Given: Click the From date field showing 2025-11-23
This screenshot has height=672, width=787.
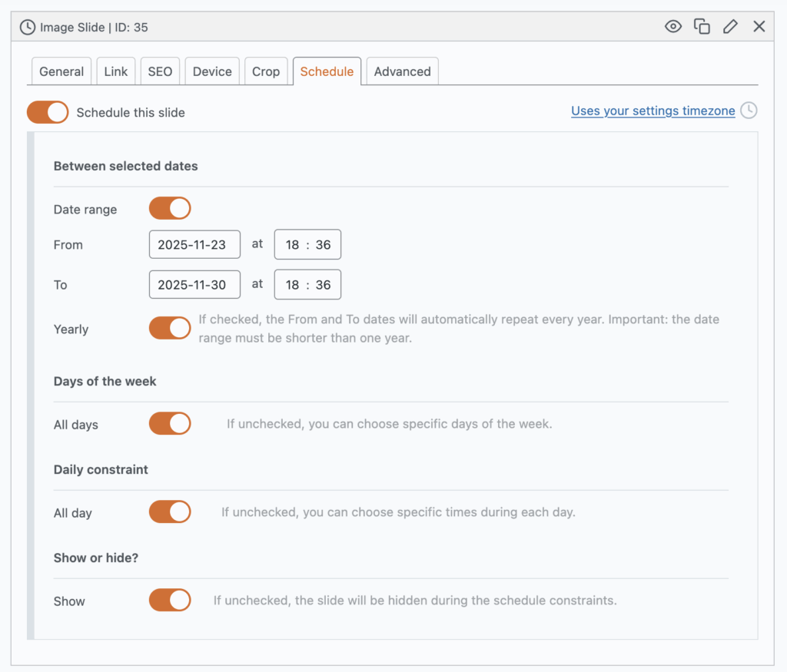Looking at the screenshot, I should [x=194, y=244].
